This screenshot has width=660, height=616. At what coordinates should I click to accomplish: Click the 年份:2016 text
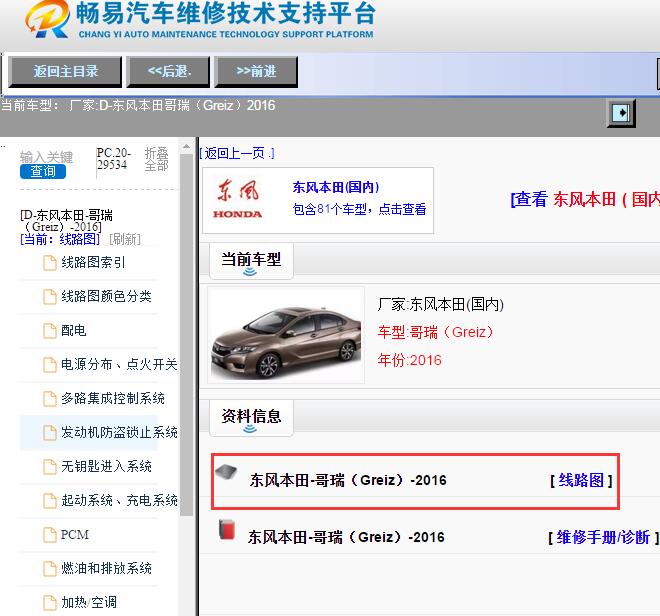pos(409,360)
